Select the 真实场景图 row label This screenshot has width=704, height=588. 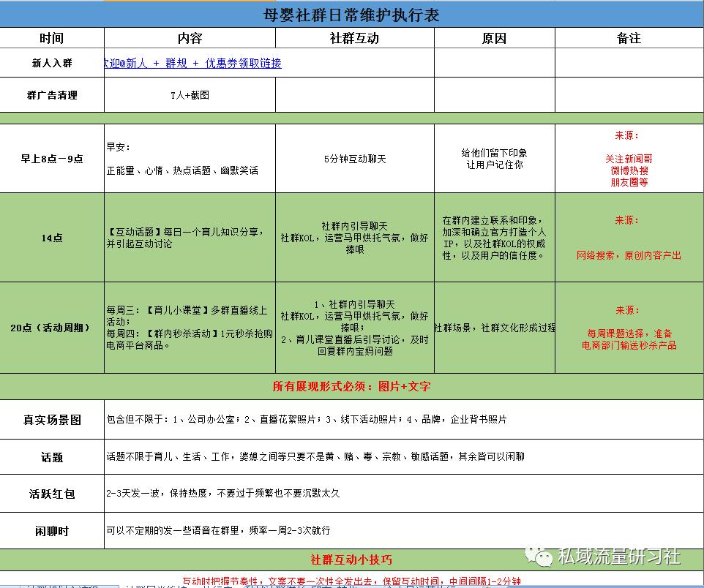pos(51,420)
